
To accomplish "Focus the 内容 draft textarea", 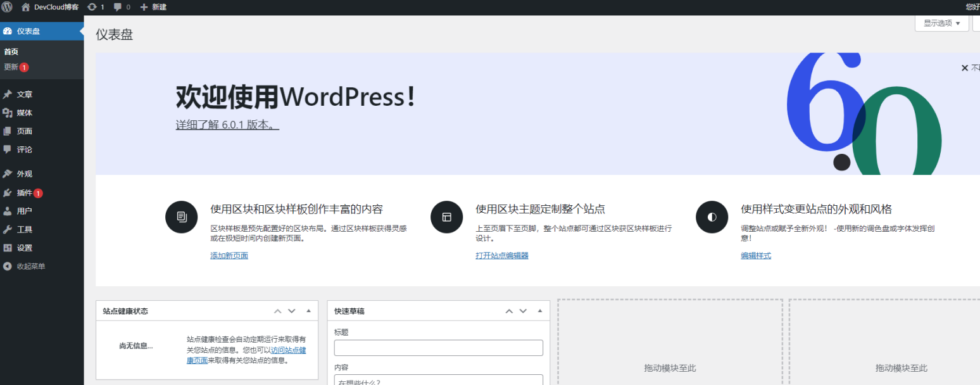I will [439, 380].
